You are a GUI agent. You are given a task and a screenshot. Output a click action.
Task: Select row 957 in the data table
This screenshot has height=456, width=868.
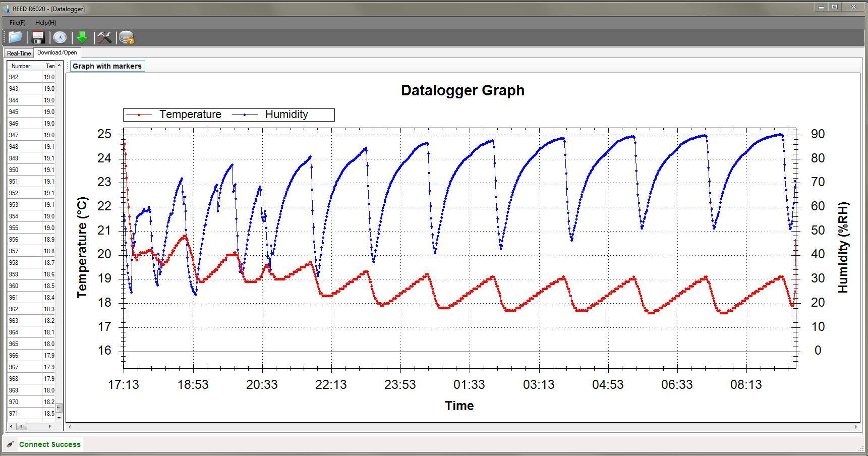click(x=24, y=251)
